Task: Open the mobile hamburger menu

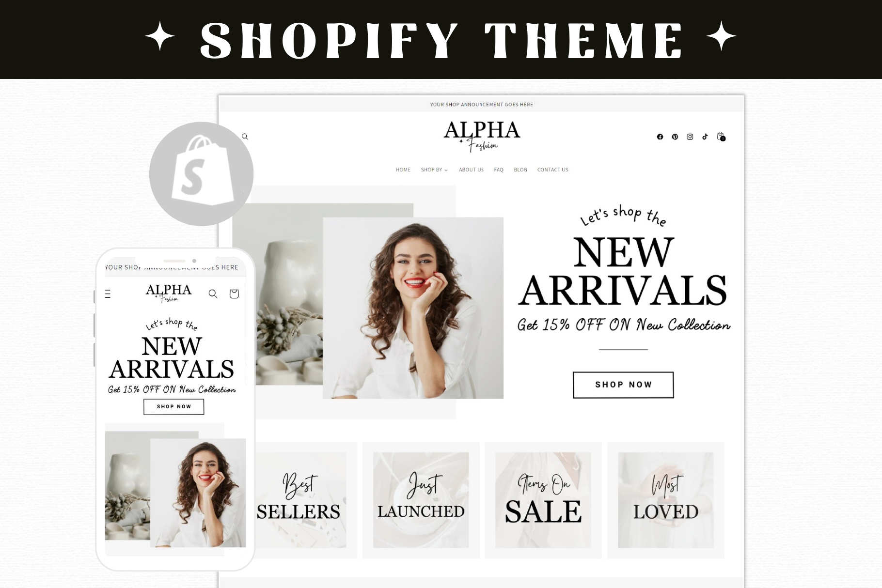Action: (108, 294)
